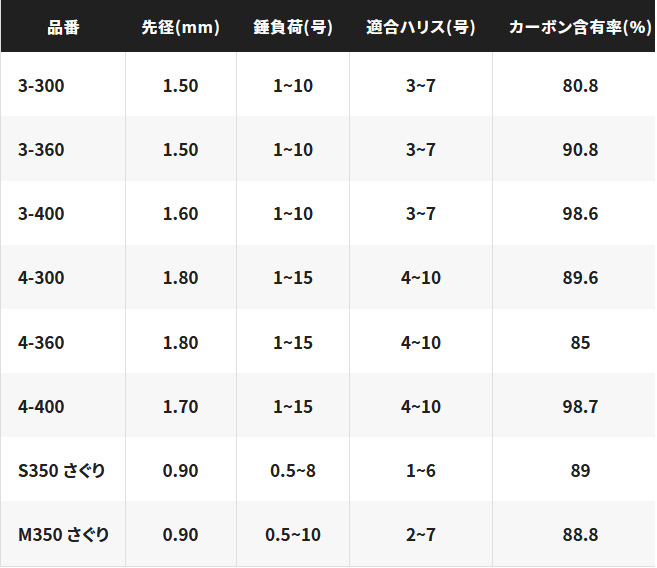Select the 3-360 model cell
This screenshot has height=568, width=657.
[41, 150]
